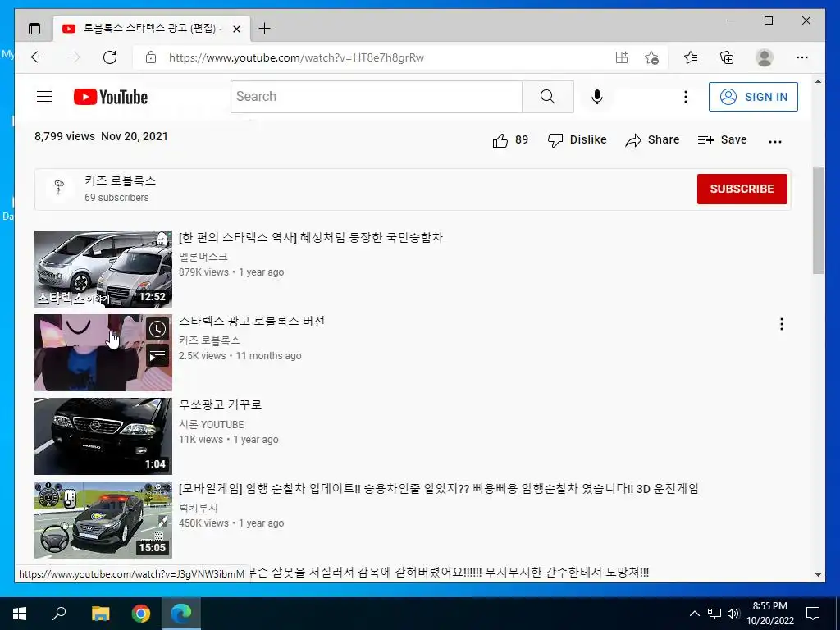Open video title 무쏘광고 거꾸로
Screen dimensions: 840x630
coord(220,405)
